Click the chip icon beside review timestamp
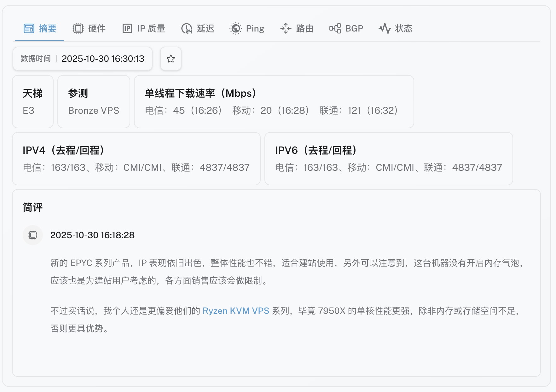The width and height of the screenshot is (556, 392). click(33, 235)
